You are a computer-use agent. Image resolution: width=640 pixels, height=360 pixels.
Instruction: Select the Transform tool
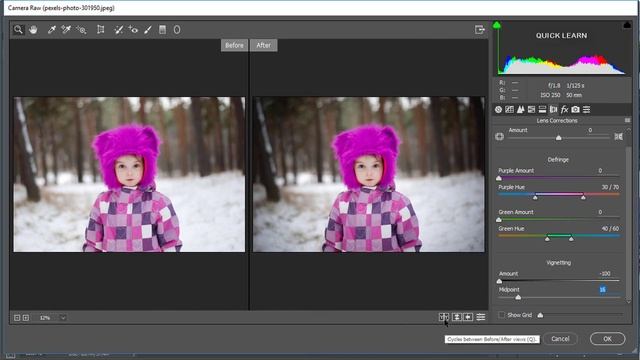click(x=100, y=29)
